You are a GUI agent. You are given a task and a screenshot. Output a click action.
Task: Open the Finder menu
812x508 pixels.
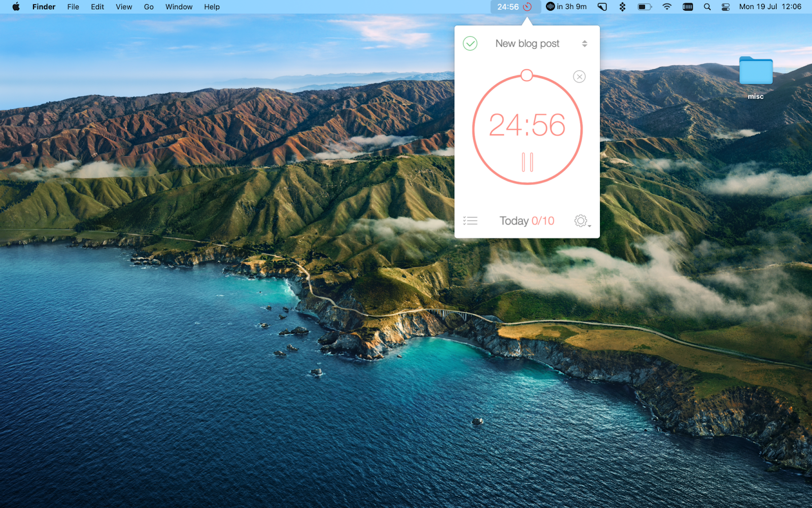pos(44,7)
